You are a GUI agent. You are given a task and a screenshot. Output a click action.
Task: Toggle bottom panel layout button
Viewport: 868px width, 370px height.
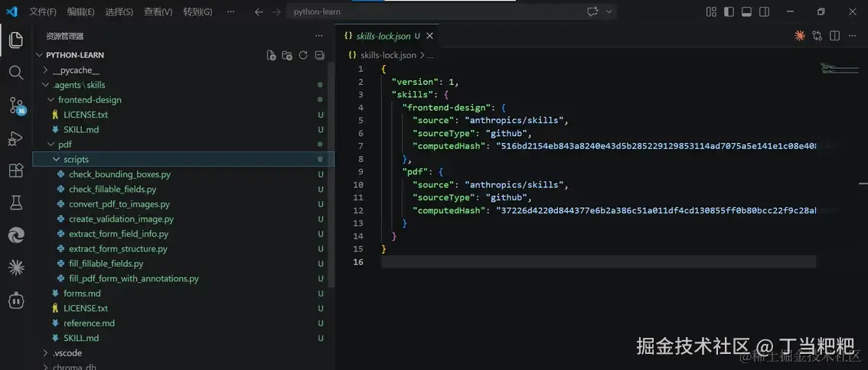pos(745,11)
